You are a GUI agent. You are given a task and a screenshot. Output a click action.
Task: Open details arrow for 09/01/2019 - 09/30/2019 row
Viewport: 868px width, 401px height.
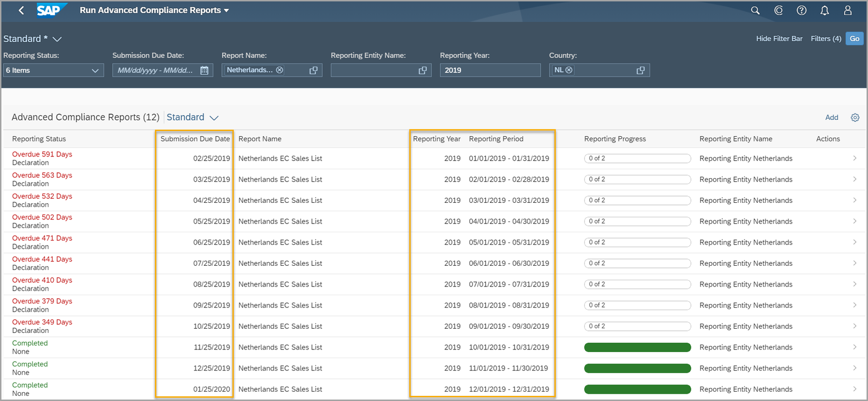tap(855, 326)
